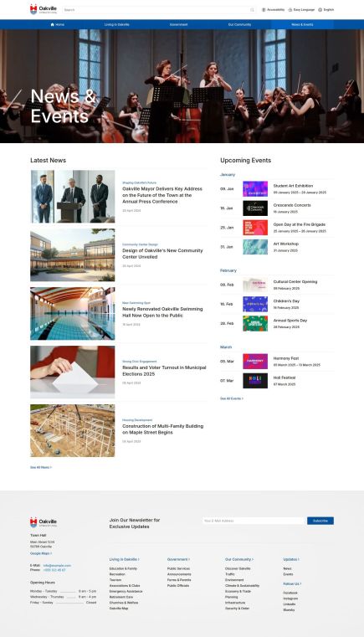
Task: Open the community center design image
Action: pos(72,254)
